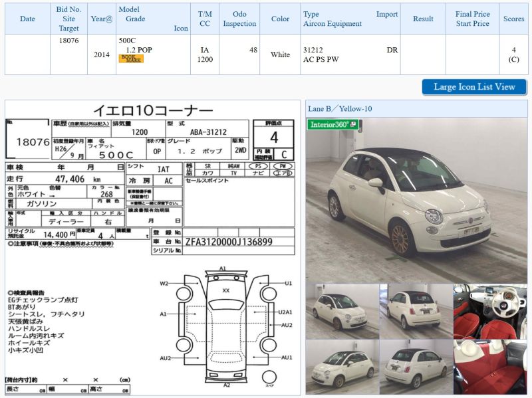Click the odometer value 48
Image resolution: width=532 pixels, height=398 pixels.
pos(253,50)
